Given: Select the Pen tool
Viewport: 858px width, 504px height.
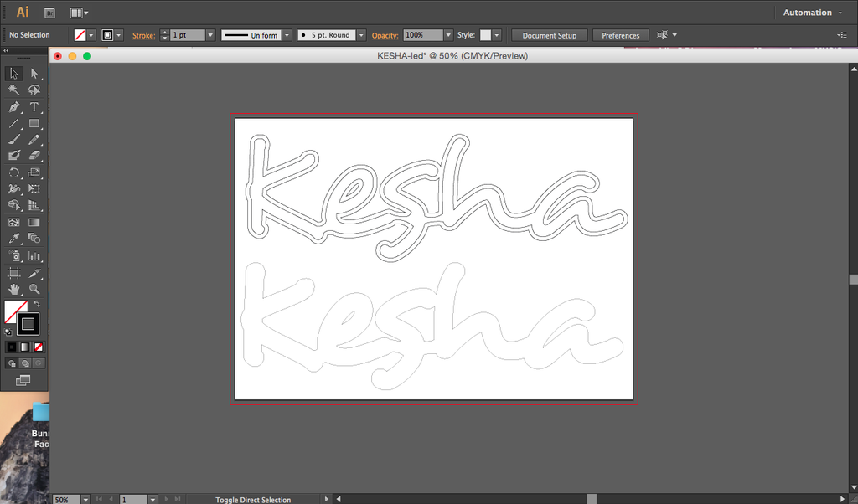Looking at the screenshot, I should click(x=13, y=106).
